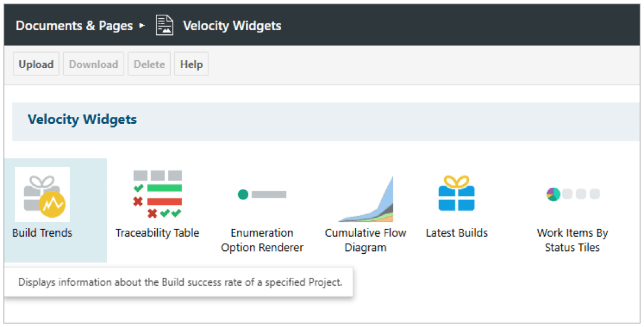644x327 pixels.
Task: Choose the Enumeration Option Renderer icon
Action: (x=262, y=194)
